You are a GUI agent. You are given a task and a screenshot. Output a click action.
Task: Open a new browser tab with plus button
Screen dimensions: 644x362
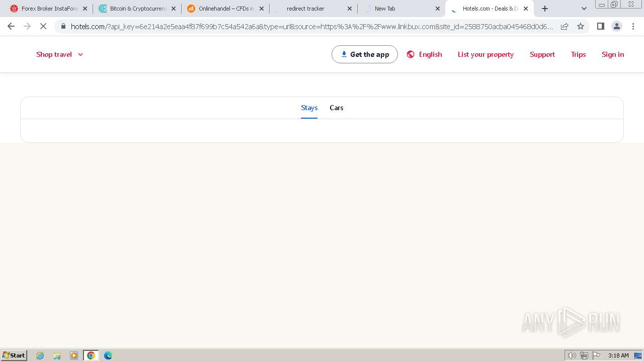click(x=545, y=9)
